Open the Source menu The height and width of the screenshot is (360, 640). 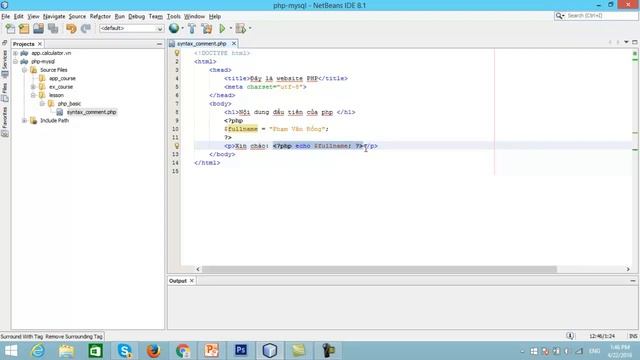77,16
